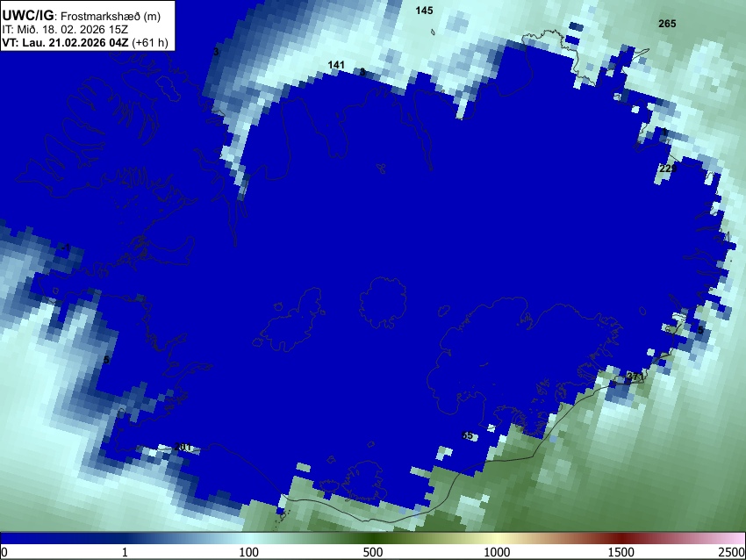This screenshot has height=560, width=746.
Task: Click the dark red segment of the color scale
Action: click(x=620, y=539)
